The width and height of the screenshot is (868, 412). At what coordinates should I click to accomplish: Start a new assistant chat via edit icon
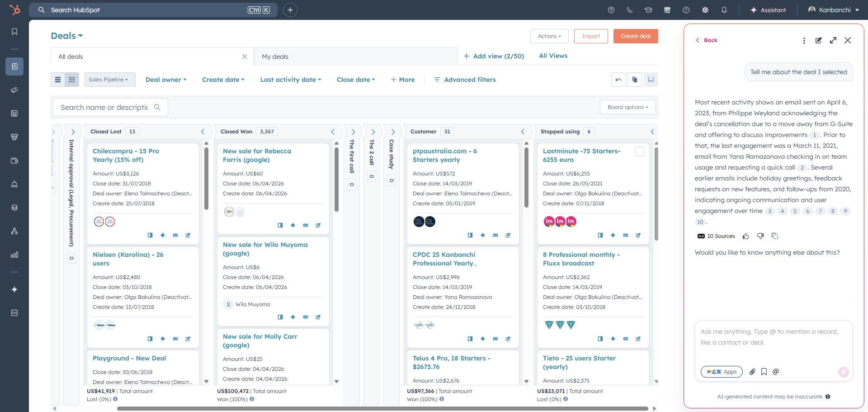(x=818, y=40)
